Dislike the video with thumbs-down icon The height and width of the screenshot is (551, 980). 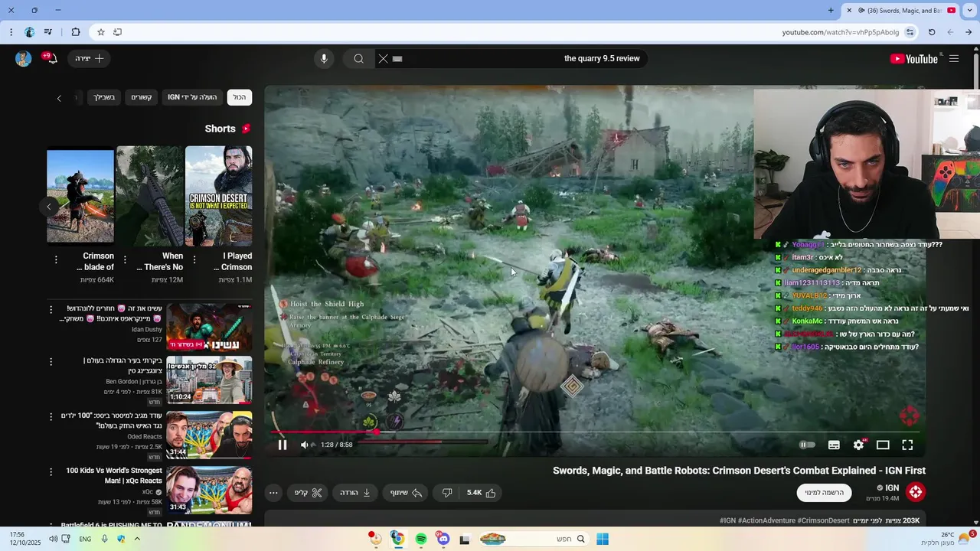click(x=447, y=493)
